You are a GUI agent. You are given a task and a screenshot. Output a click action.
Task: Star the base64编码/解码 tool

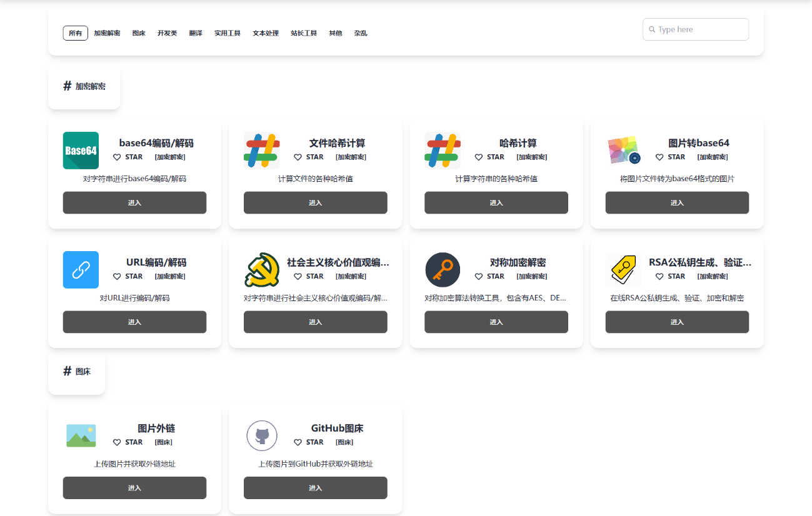click(x=128, y=157)
